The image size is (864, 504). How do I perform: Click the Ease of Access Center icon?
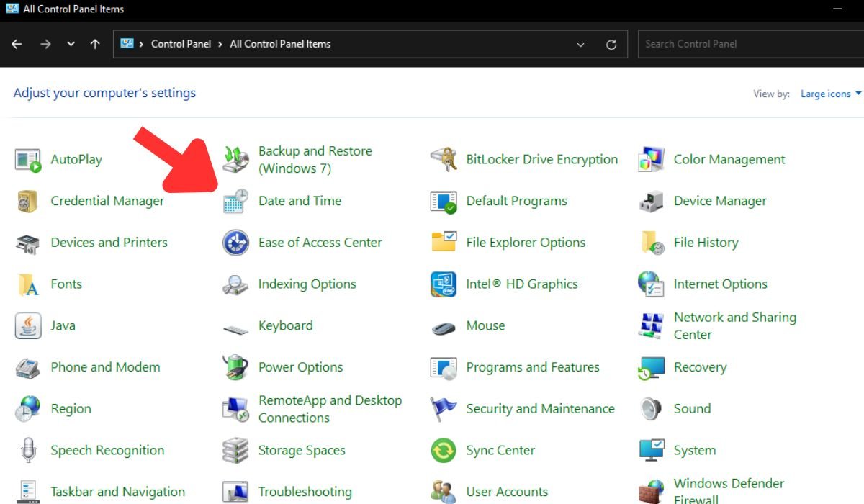[235, 243]
